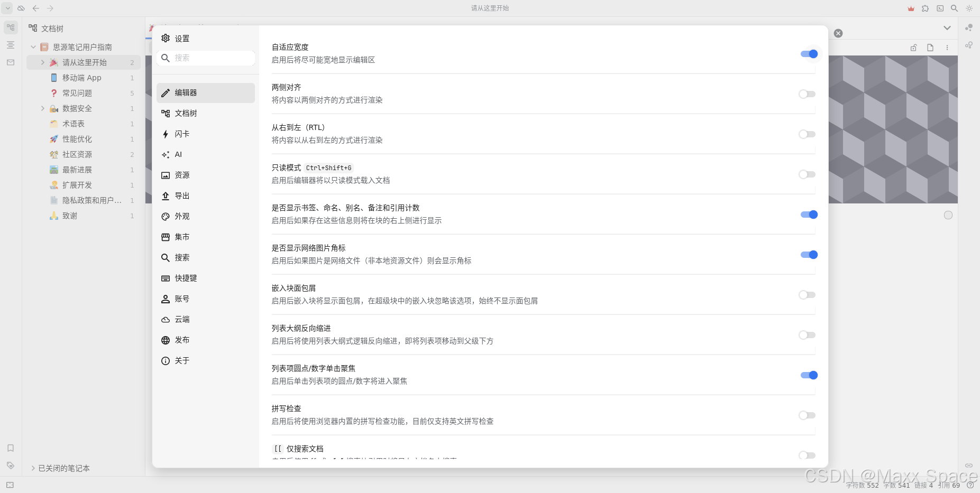This screenshot has width=980, height=493.
Task: Open the tags panel icon
Action: (x=11, y=466)
